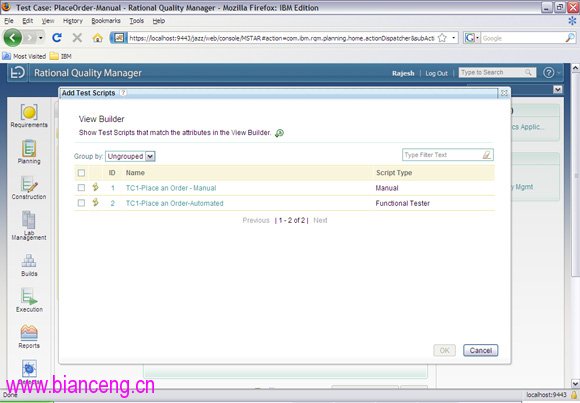580x403 pixels.
Task: Click the View Builder magnifier icon
Action: point(279,133)
